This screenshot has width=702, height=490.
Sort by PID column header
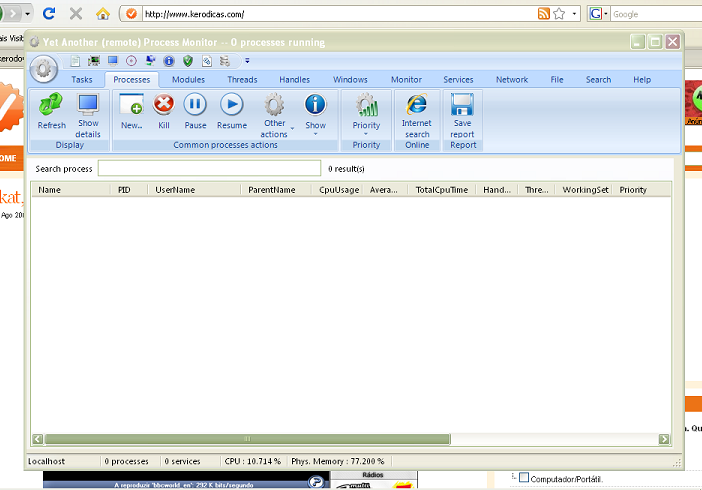click(129, 190)
